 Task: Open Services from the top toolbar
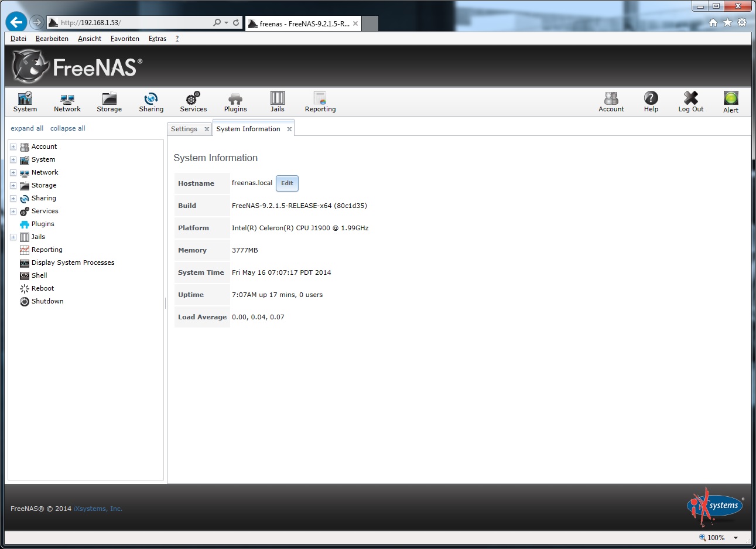tap(193, 102)
